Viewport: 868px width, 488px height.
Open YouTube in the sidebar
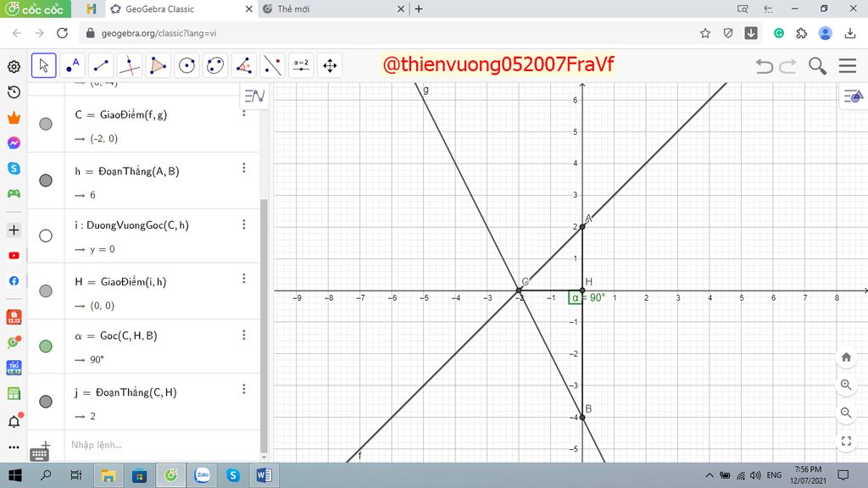coord(14,256)
